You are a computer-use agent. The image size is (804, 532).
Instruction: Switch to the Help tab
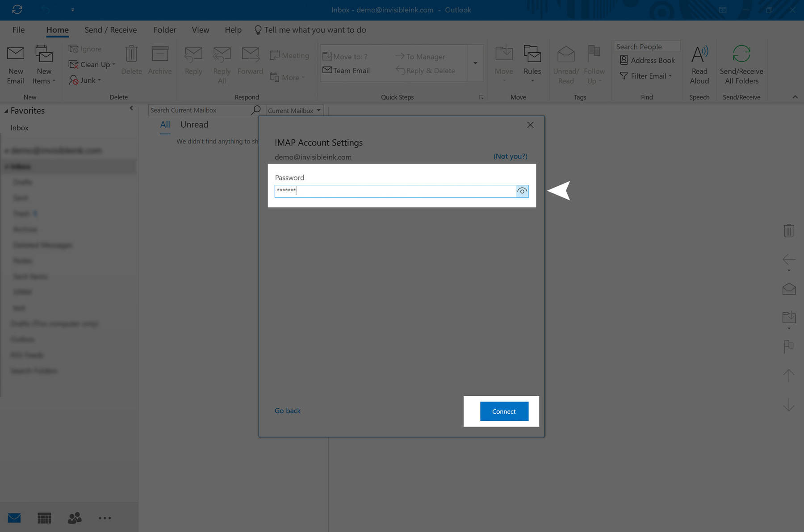pyautogui.click(x=233, y=29)
